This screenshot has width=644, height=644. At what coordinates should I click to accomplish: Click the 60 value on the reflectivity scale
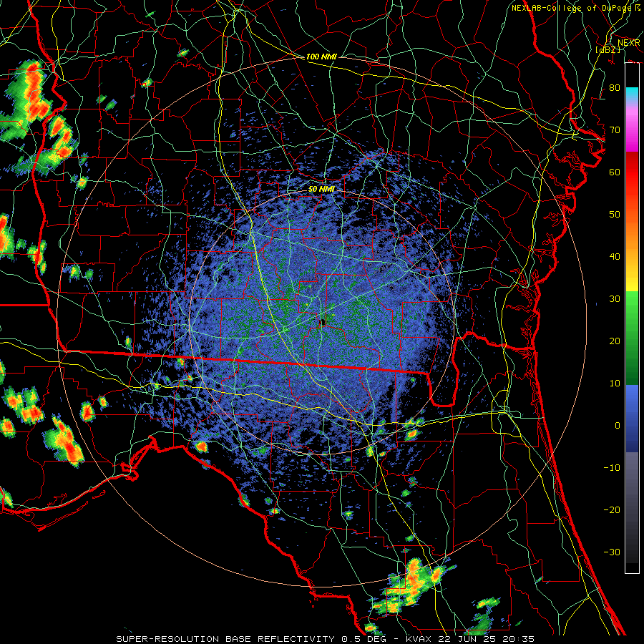(615, 172)
